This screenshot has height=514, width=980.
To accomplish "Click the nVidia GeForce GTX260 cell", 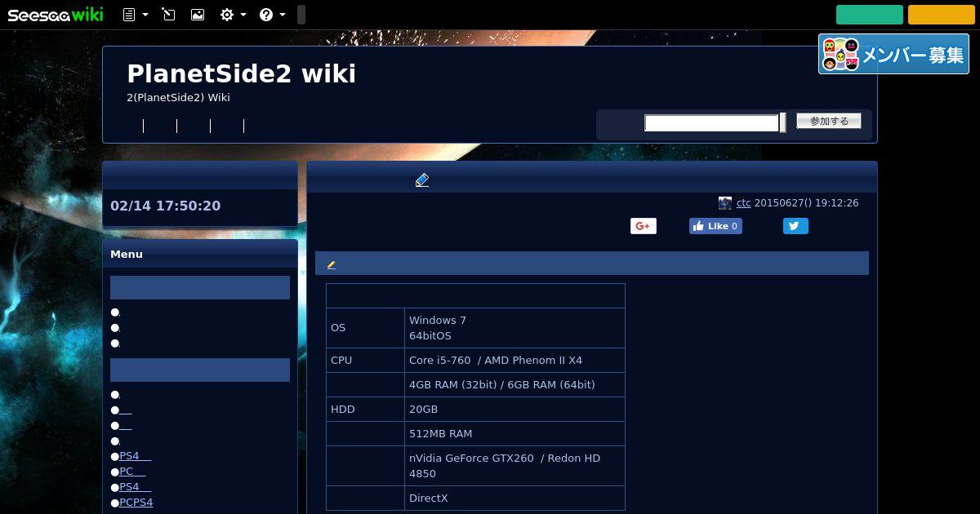I will [x=514, y=466].
